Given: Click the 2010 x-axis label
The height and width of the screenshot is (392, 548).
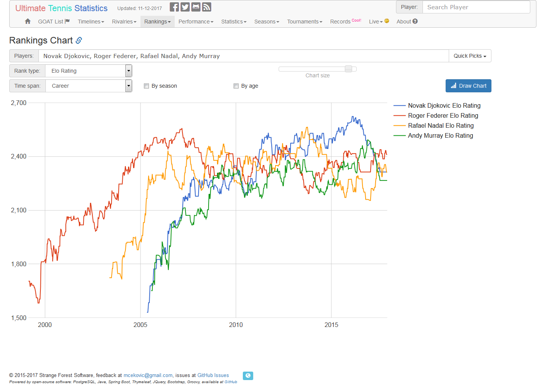Looking at the screenshot, I should (x=236, y=325).
